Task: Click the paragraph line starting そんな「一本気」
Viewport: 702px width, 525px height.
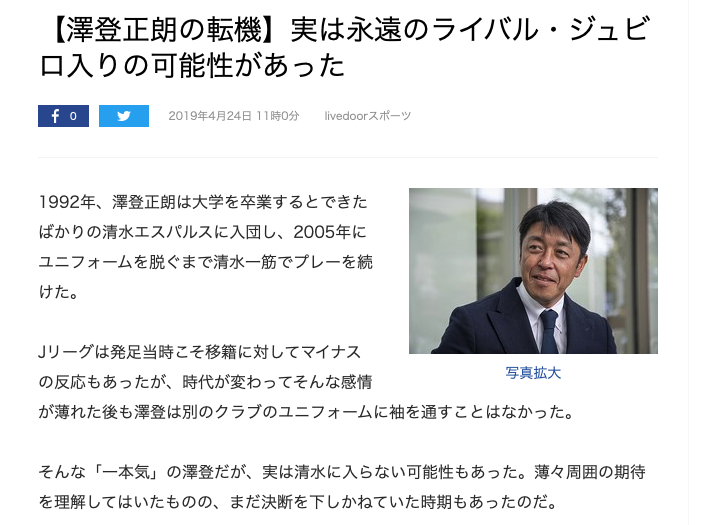Action: (x=342, y=472)
